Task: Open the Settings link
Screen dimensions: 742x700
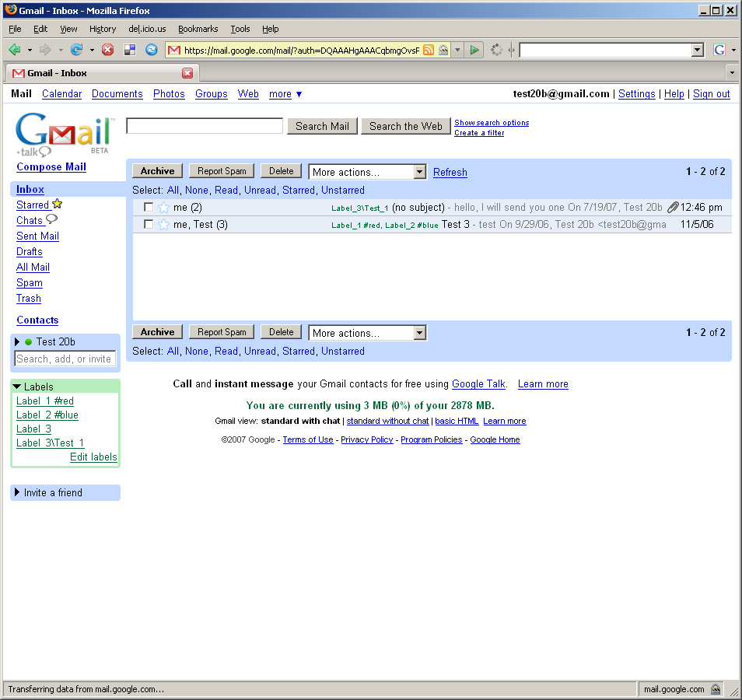Action: (636, 94)
